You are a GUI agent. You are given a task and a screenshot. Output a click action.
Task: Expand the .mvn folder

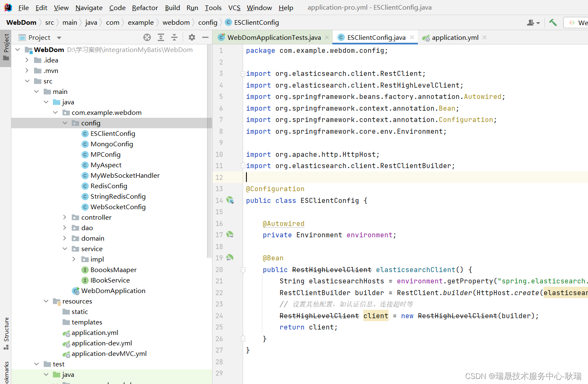click(27, 70)
